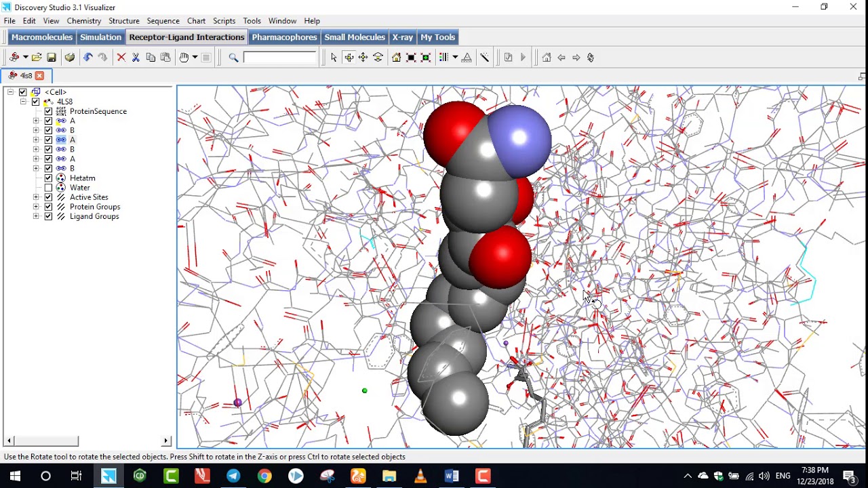Image resolution: width=868 pixels, height=488 pixels.
Task: Click the hierarchy scrollbar right arrow
Action: point(166,441)
